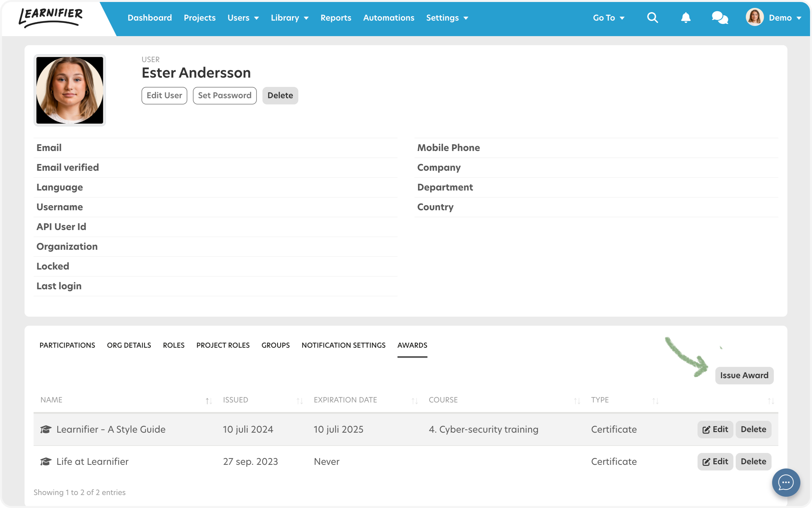The image size is (812, 508).
Task: Switch to the PROJECT ROLES tab
Action: click(x=223, y=345)
